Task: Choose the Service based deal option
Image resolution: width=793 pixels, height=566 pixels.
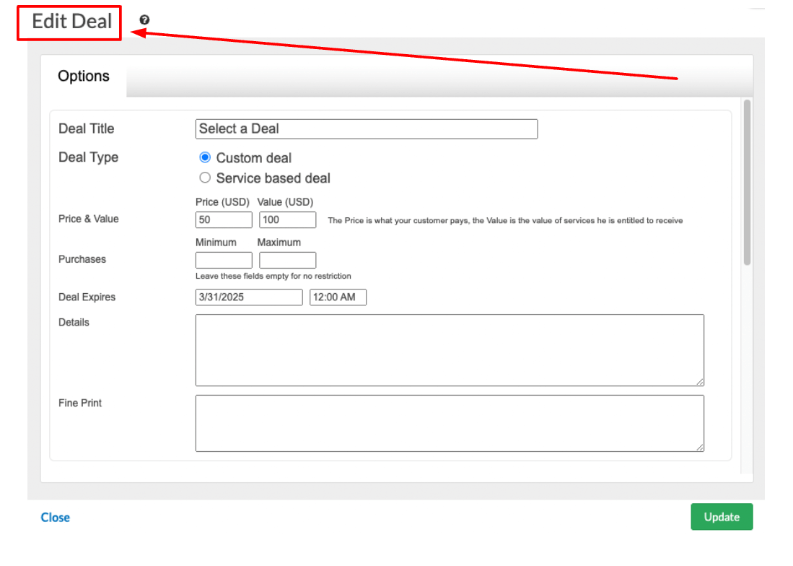Action: point(205,178)
